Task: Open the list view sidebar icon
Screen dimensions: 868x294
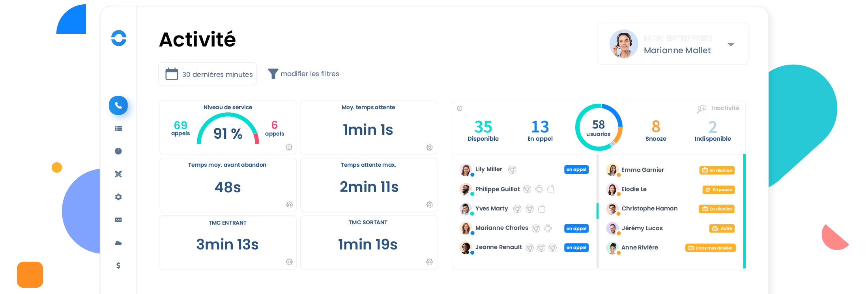Action: 118,128
